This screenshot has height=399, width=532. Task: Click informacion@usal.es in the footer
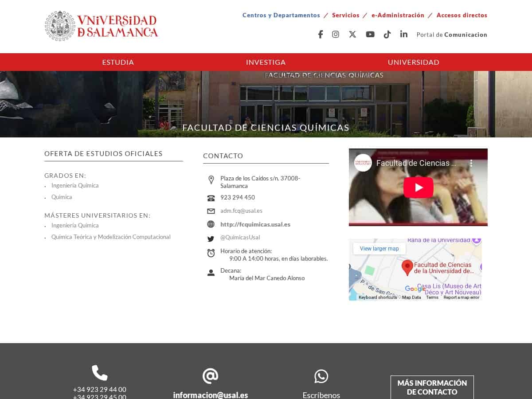[x=210, y=395]
